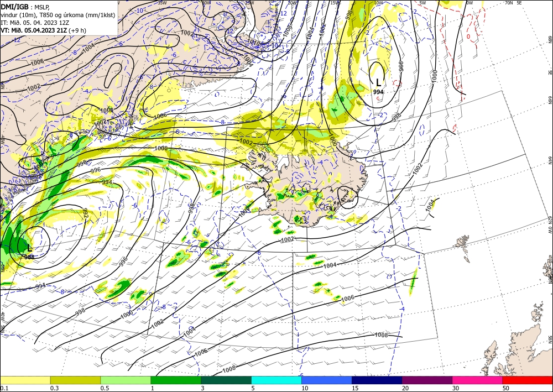The width and height of the screenshot is (553, 392).
Task: Click the "10" legend scale value
Action: [305, 388]
